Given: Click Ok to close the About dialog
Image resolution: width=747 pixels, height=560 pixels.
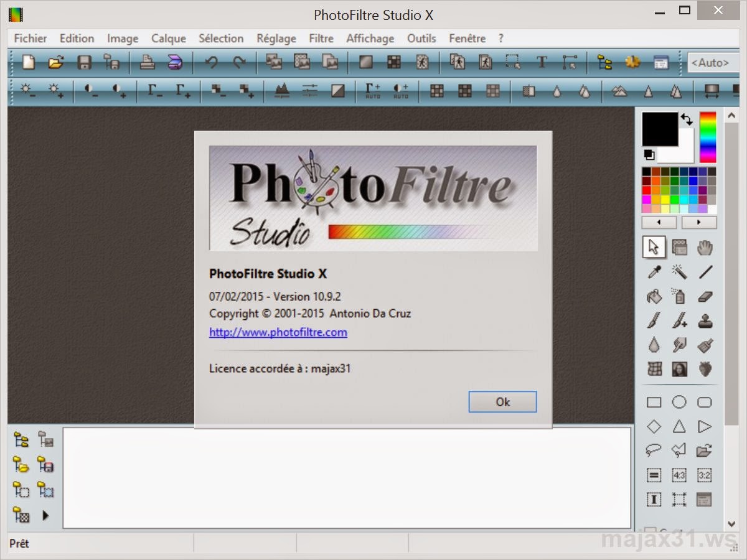Looking at the screenshot, I should pyautogui.click(x=502, y=402).
